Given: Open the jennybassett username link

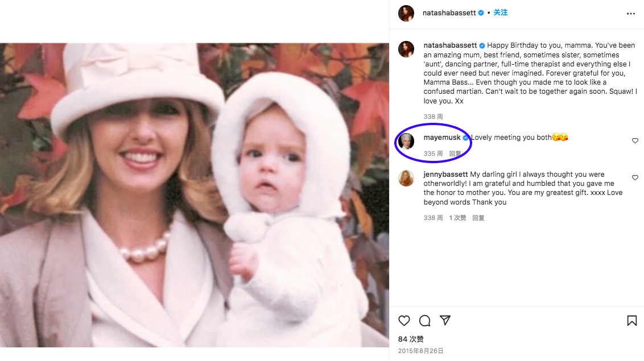Looking at the screenshot, I should point(445,175).
